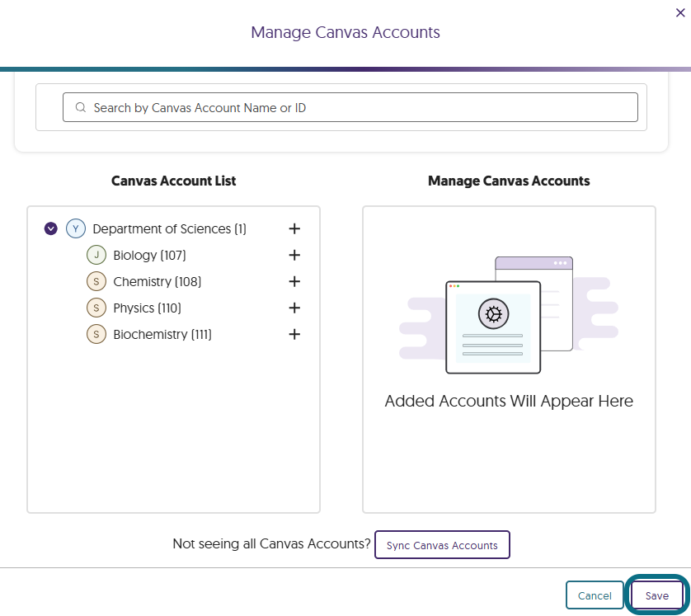Click the J avatar beside Biology
Image resolution: width=691 pixels, height=616 pixels.
coord(96,255)
